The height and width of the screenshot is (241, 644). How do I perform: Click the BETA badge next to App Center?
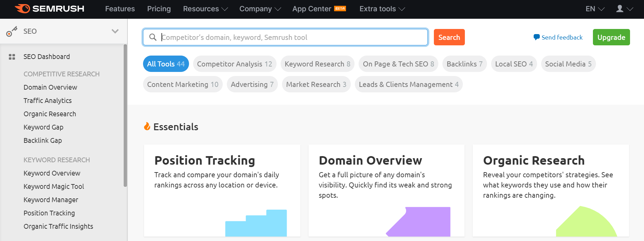point(340,9)
